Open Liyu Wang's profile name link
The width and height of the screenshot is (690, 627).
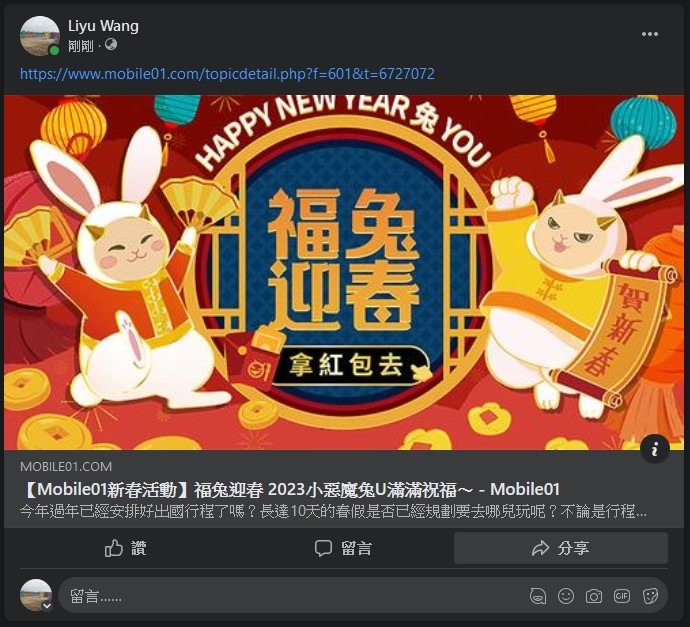[x=103, y=26]
